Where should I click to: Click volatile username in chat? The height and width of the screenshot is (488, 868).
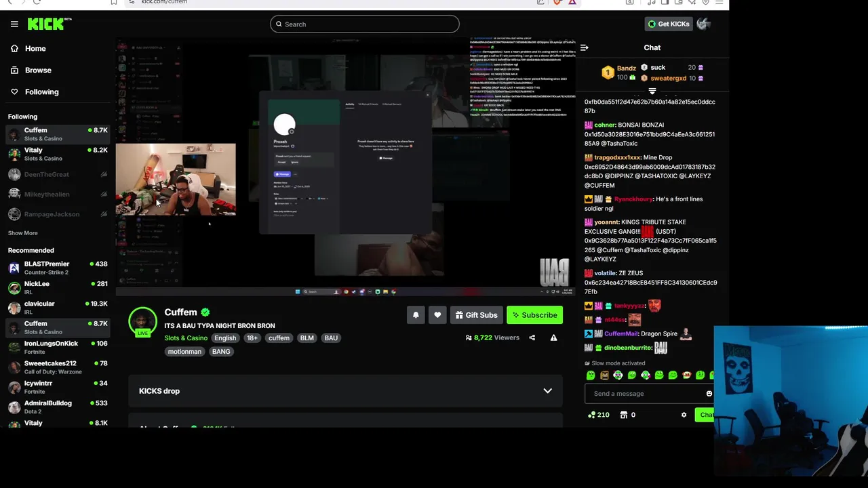[605, 273]
